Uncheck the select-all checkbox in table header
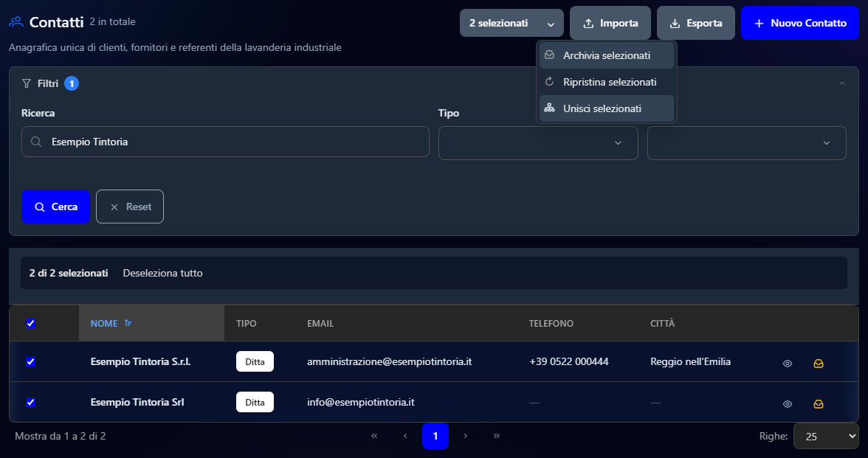Image resolution: width=868 pixels, height=458 pixels. (30, 324)
